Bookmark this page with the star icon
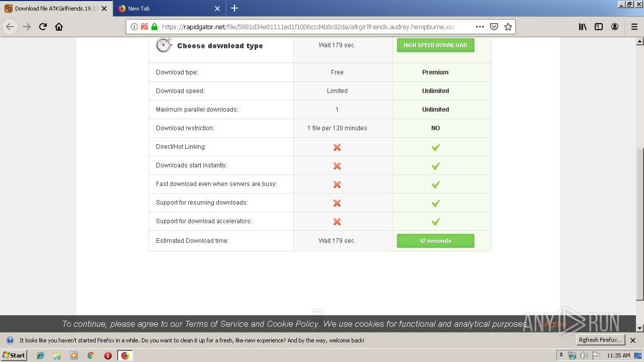This screenshot has height=362, width=644. pos(508,27)
